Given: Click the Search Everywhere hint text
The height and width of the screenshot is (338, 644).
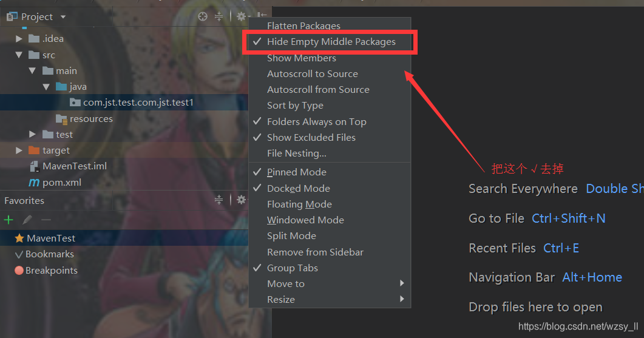Looking at the screenshot, I should click(x=523, y=189).
